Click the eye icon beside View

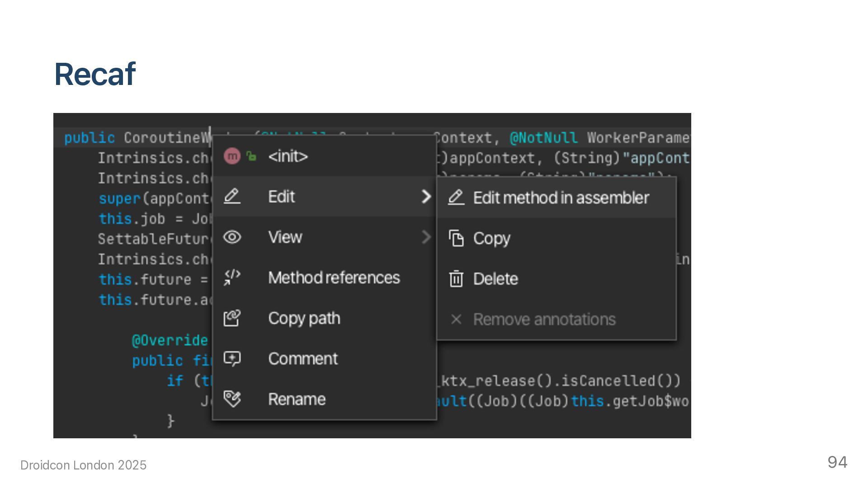pos(232,237)
